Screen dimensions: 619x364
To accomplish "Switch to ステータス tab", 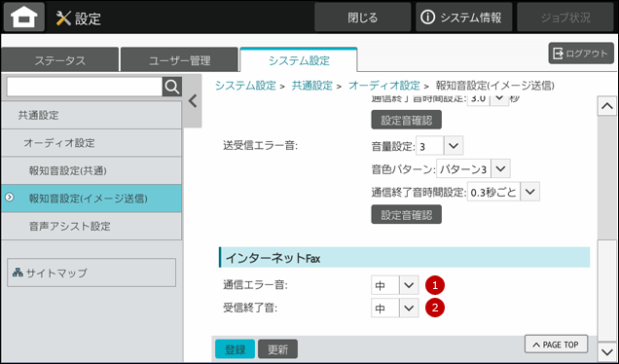I will click(x=59, y=60).
